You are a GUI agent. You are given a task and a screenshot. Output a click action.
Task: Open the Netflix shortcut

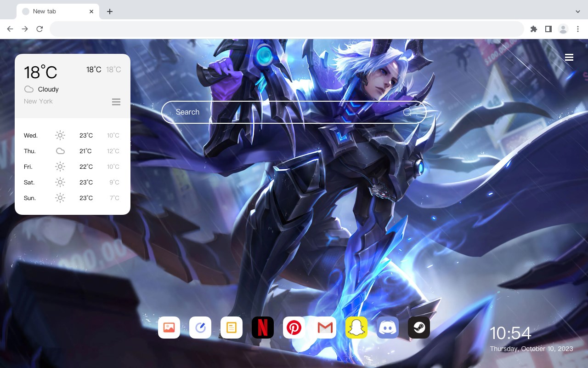click(263, 328)
